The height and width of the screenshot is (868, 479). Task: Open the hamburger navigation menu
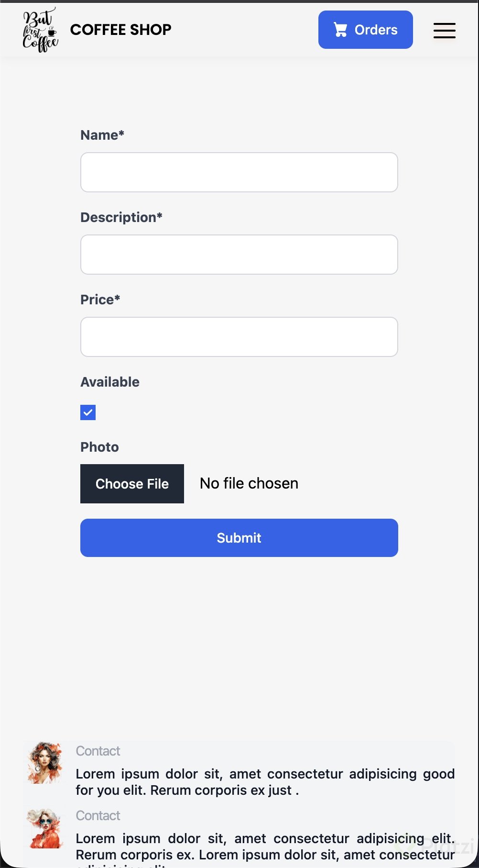[444, 30]
